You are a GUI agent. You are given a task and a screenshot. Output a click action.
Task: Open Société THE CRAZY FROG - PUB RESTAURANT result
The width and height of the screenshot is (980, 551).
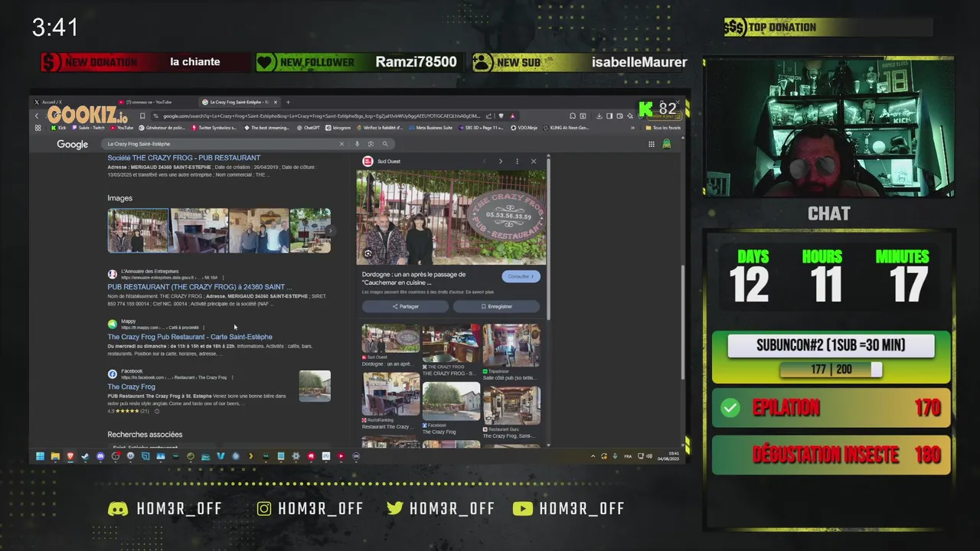tap(184, 158)
